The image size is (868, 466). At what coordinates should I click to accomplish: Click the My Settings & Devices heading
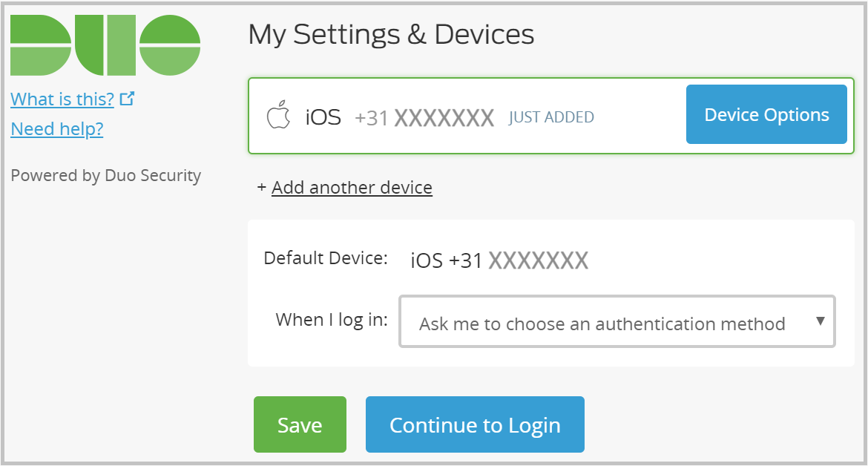tap(391, 34)
